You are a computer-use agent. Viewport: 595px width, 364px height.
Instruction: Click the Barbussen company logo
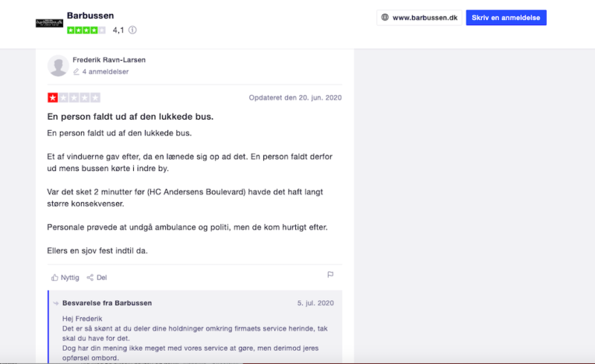point(49,23)
